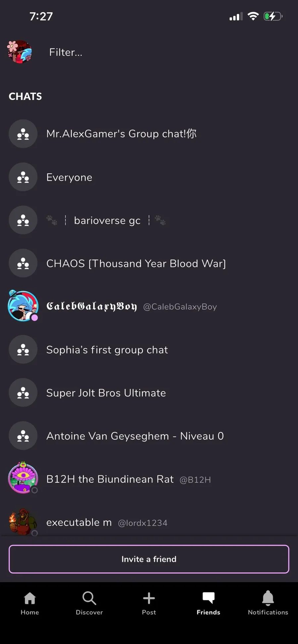
Task: Tap Sophia's first group chat icon
Action: pyautogui.click(x=23, y=350)
